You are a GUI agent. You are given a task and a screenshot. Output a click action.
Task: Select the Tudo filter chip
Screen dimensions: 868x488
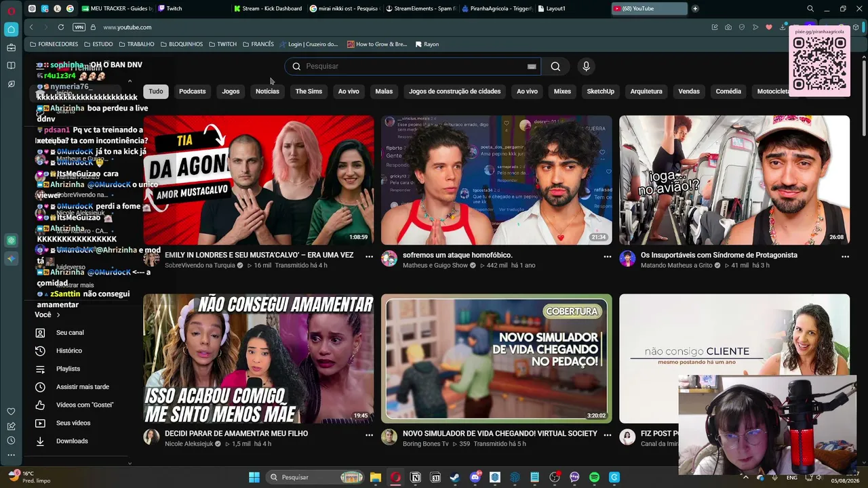(x=156, y=91)
